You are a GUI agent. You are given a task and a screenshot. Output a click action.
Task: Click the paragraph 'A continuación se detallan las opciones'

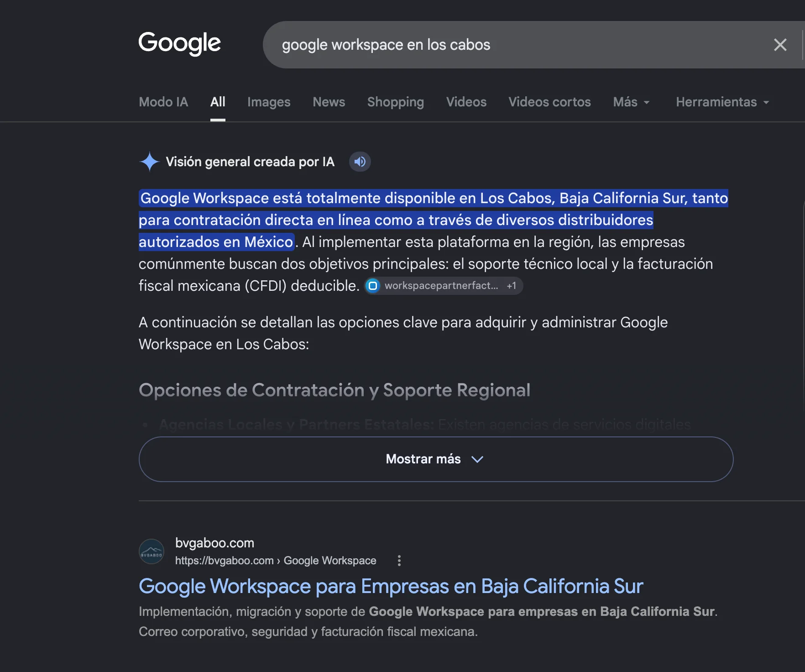click(403, 333)
